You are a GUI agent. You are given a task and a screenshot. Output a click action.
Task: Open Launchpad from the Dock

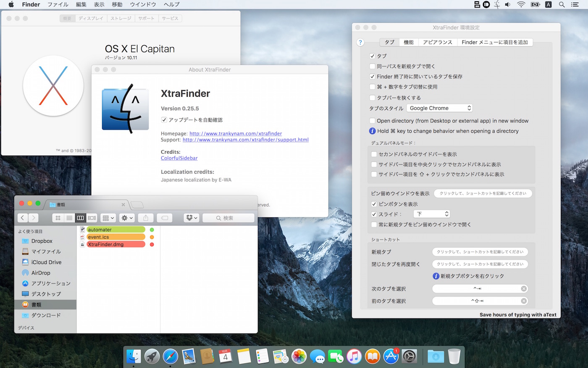pyautogui.click(x=152, y=357)
